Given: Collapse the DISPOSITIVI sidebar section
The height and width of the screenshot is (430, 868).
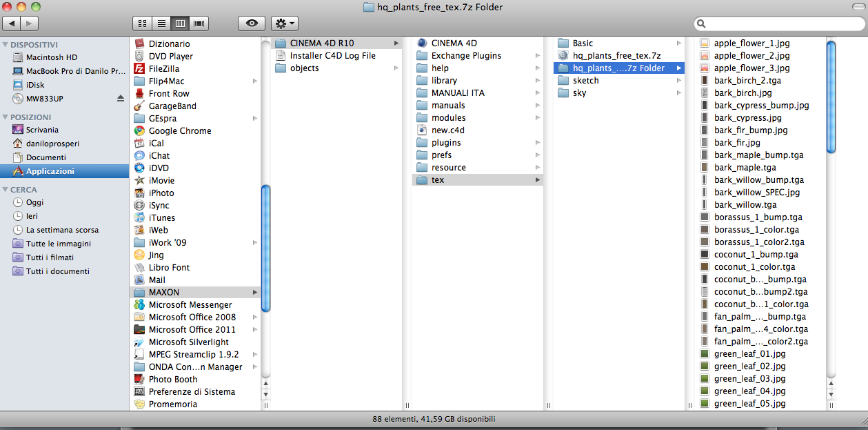Looking at the screenshot, I should click(6, 44).
